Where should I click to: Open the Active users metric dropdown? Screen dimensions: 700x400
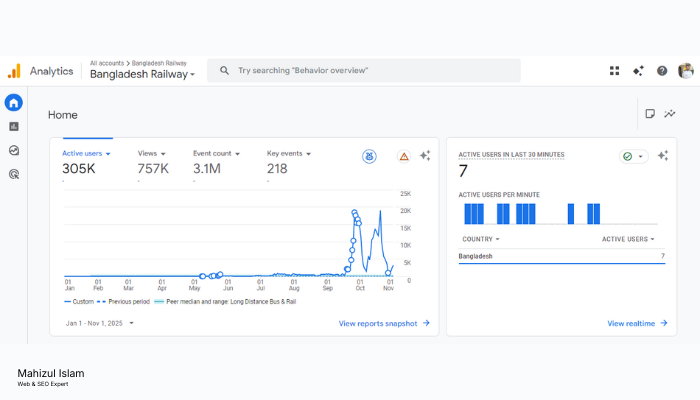pyautogui.click(x=86, y=154)
